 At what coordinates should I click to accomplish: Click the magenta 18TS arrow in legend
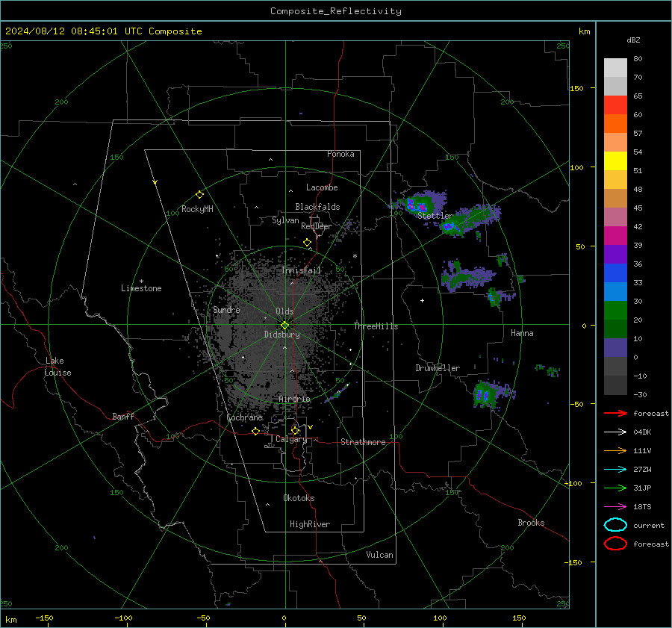click(x=615, y=507)
